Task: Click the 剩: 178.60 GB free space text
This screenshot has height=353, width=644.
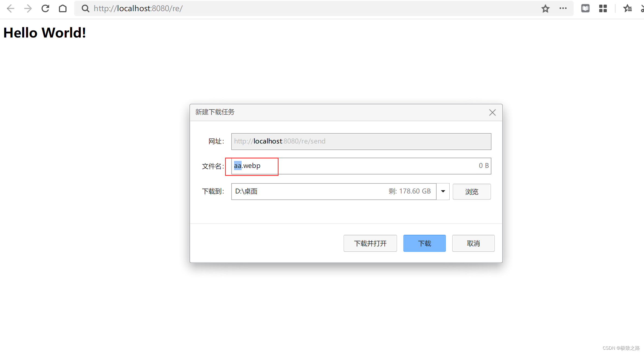Action: (410, 191)
